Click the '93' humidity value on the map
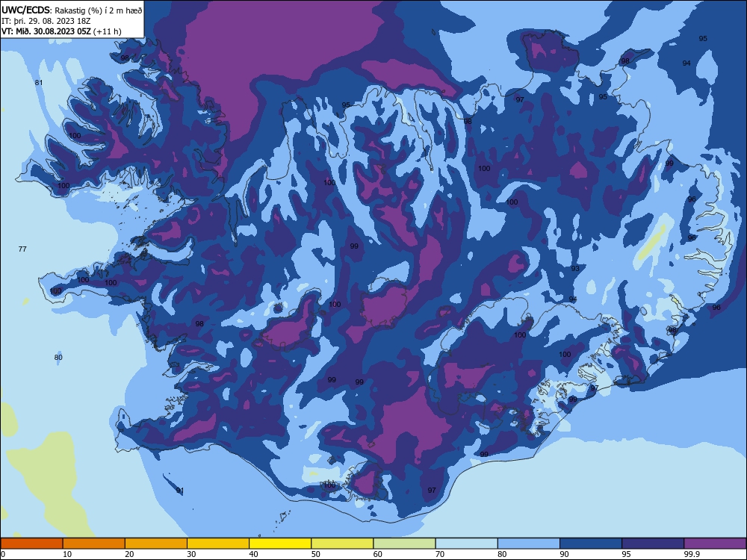 (575, 268)
